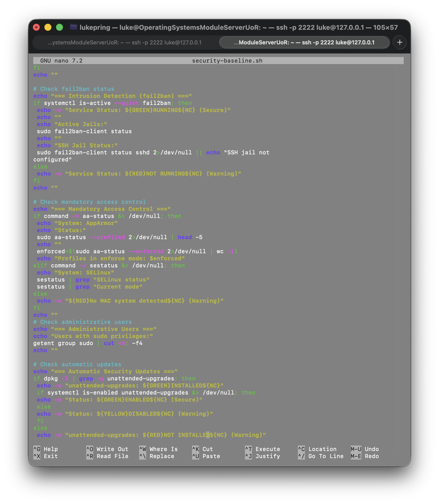This screenshot has width=439, height=504.
Task: Select the active ModuleServerUoR ssh tab
Action: pyautogui.click(x=304, y=42)
